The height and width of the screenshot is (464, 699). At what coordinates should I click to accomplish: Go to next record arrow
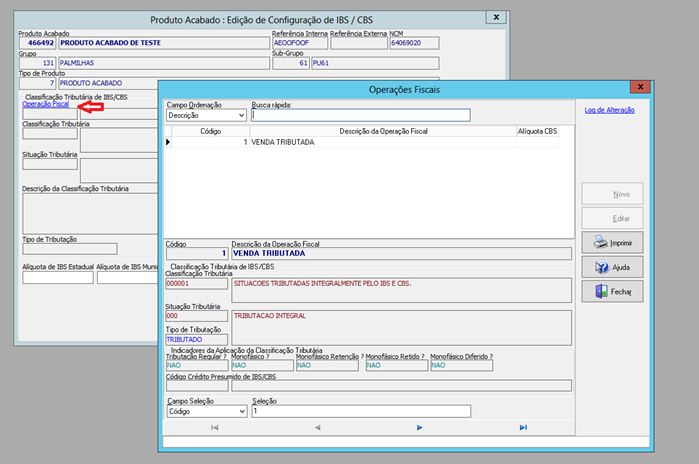[x=420, y=428]
